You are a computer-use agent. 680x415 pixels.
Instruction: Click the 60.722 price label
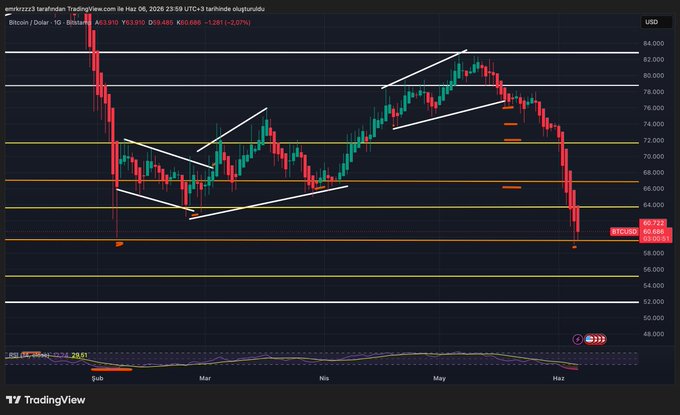pyautogui.click(x=653, y=223)
